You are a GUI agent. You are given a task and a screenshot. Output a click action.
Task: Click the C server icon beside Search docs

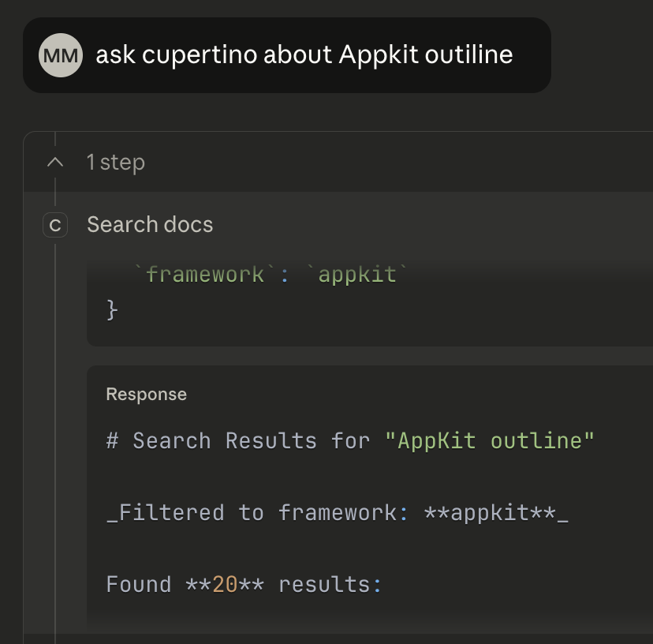54,225
